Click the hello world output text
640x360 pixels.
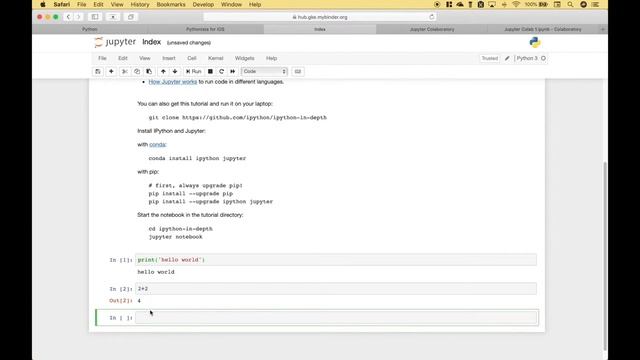pyautogui.click(x=156, y=272)
